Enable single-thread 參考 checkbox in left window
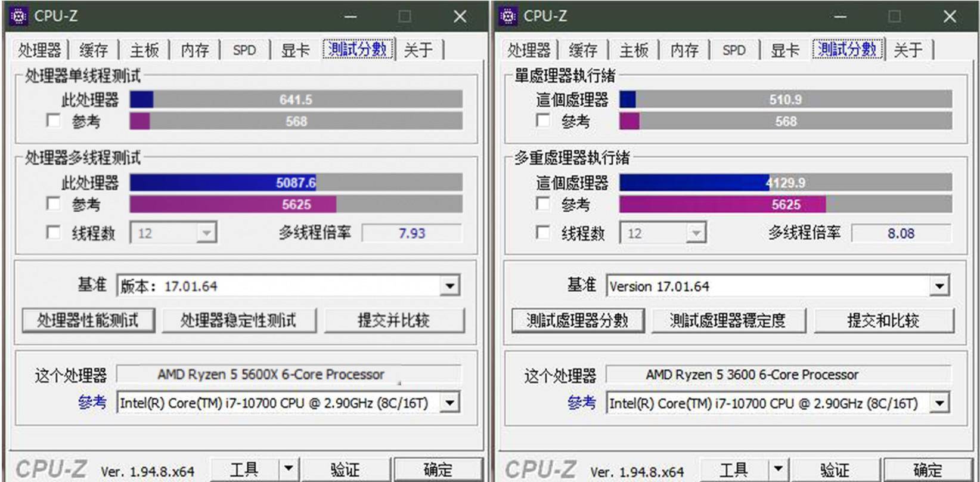This screenshot has width=980, height=482. point(54,121)
